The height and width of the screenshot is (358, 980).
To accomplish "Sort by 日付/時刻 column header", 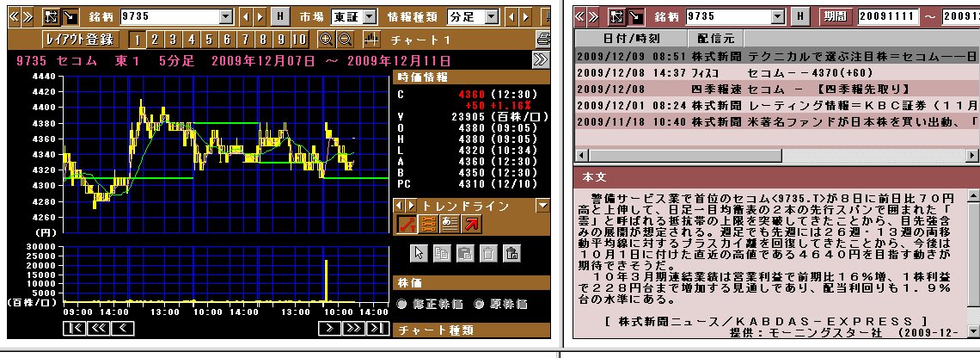I will 631,38.
